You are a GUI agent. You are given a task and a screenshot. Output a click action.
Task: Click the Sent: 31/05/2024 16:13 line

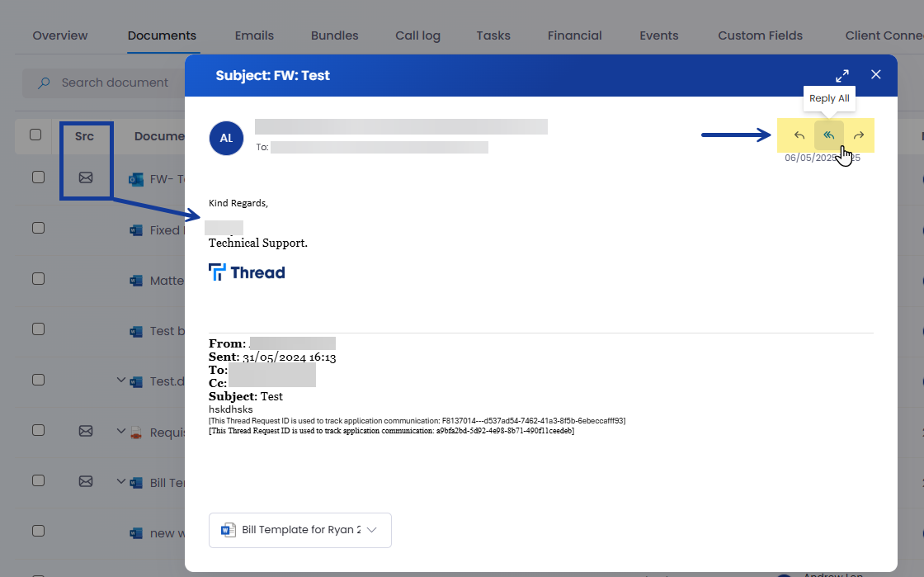tap(272, 357)
